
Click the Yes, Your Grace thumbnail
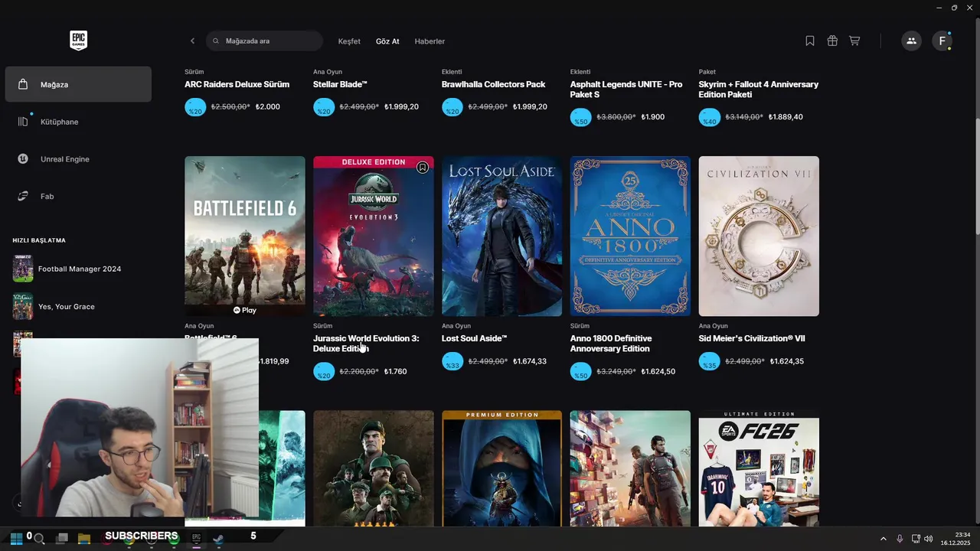coord(23,306)
